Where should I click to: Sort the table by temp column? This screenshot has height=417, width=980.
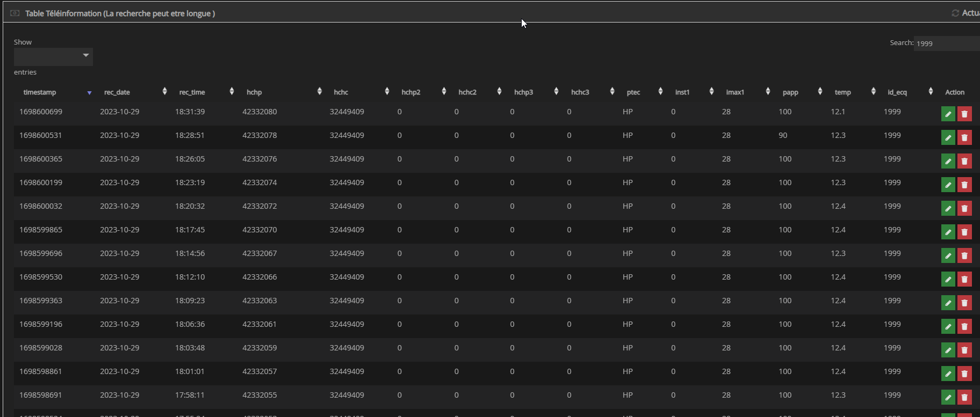pyautogui.click(x=852, y=92)
